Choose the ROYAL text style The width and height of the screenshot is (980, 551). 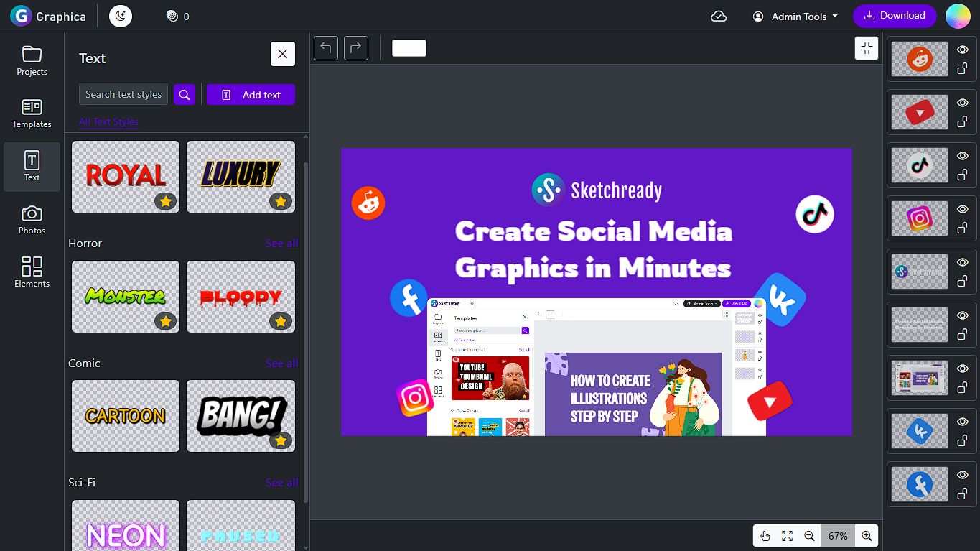(x=126, y=176)
